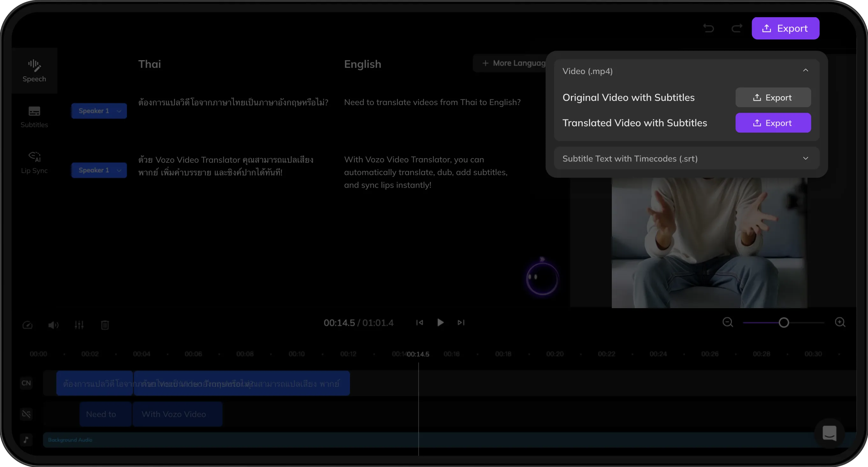Image resolution: width=868 pixels, height=467 pixels.
Task: Click the 00:20 mark on timeline ruler
Action: pos(555,354)
